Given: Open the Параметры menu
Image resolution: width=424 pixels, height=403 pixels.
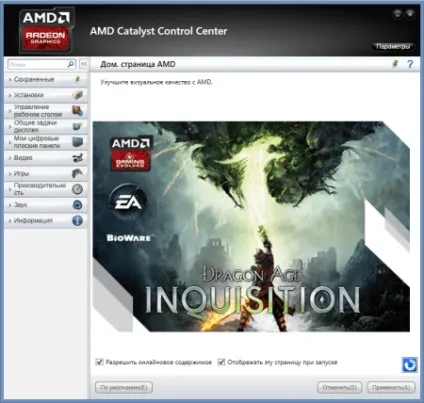Looking at the screenshot, I should pyautogui.click(x=393, y=47).
